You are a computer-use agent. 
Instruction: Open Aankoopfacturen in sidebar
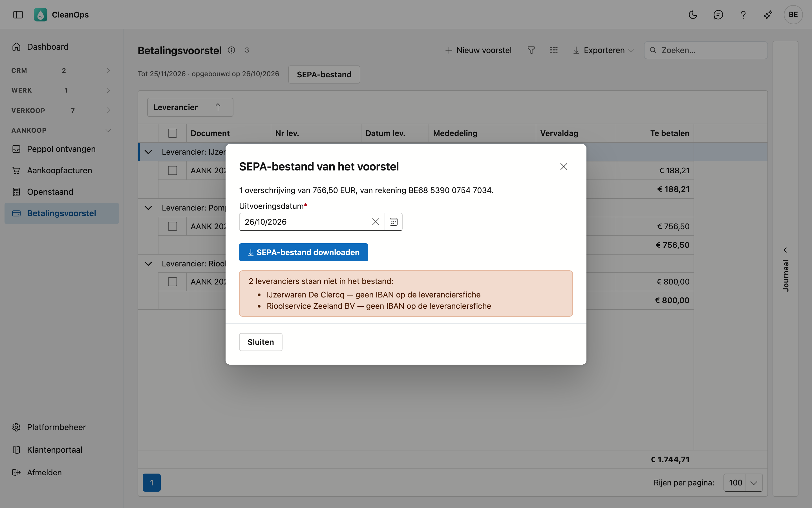pos(62,170)
